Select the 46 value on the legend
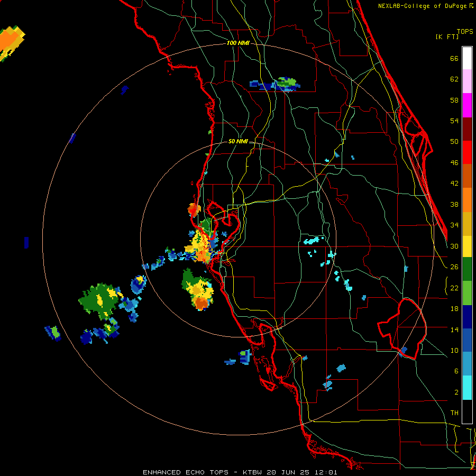Image resolution: width=476 pixels, height=476 pixels. pos(454,163)
